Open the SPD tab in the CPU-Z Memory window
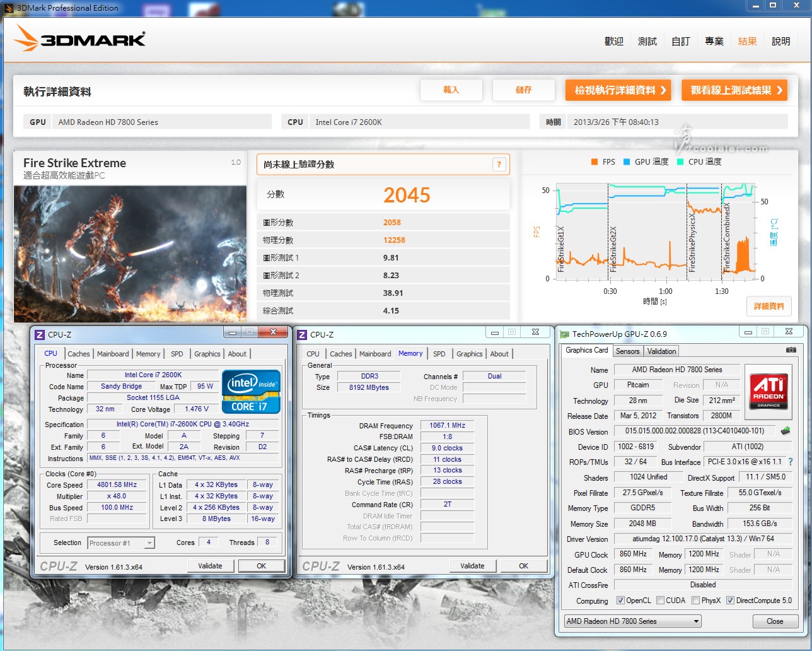The width and height of the screenshot is (812, 651). tap(439, 354)
